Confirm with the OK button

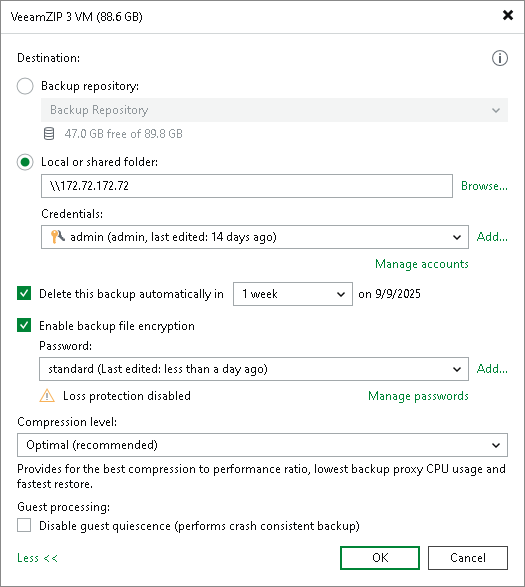pos(380,558)
